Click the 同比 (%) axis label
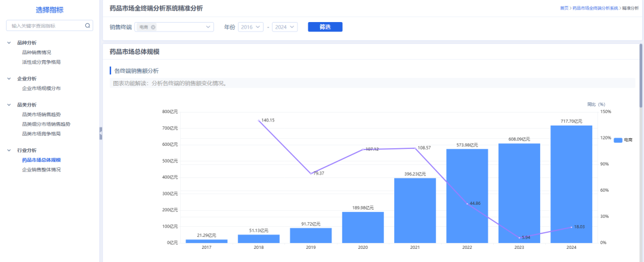 pyautogui.click(x=596, y=104)
